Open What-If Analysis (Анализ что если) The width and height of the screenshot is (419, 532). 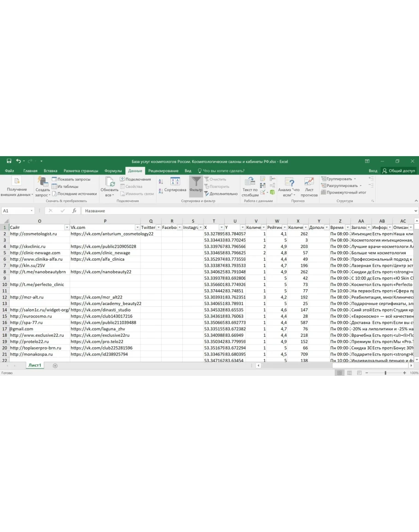[289, 186]
